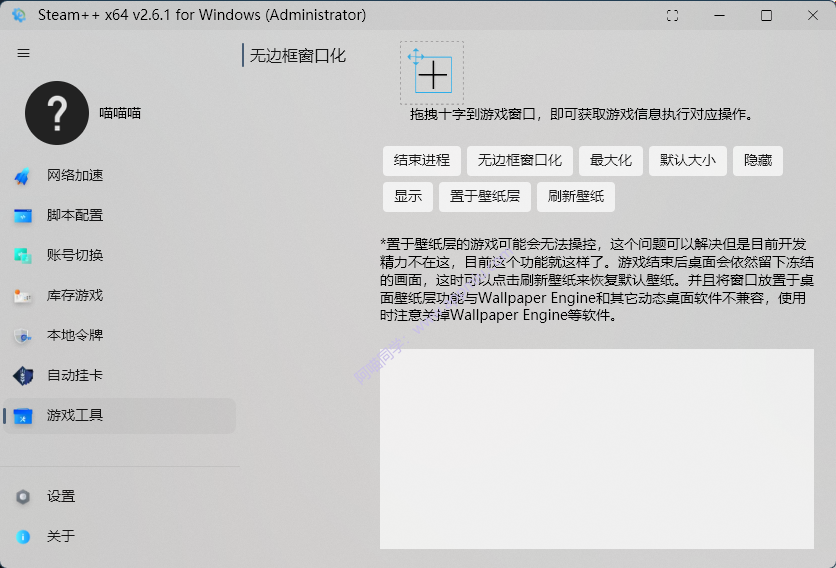Click the 置于壁纸层 button

click(485, 197)
